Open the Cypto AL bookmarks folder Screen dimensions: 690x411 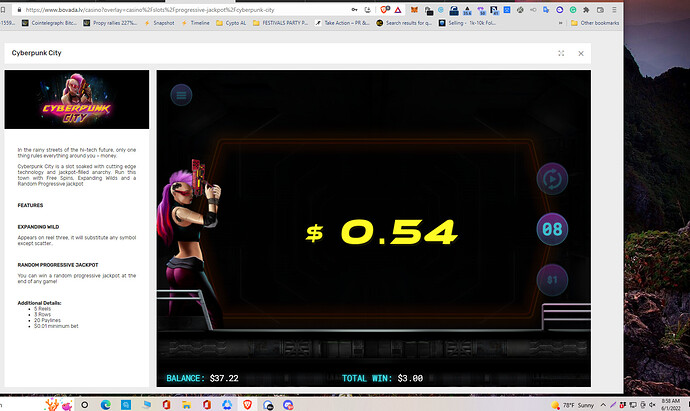click(x=231, y=23)
